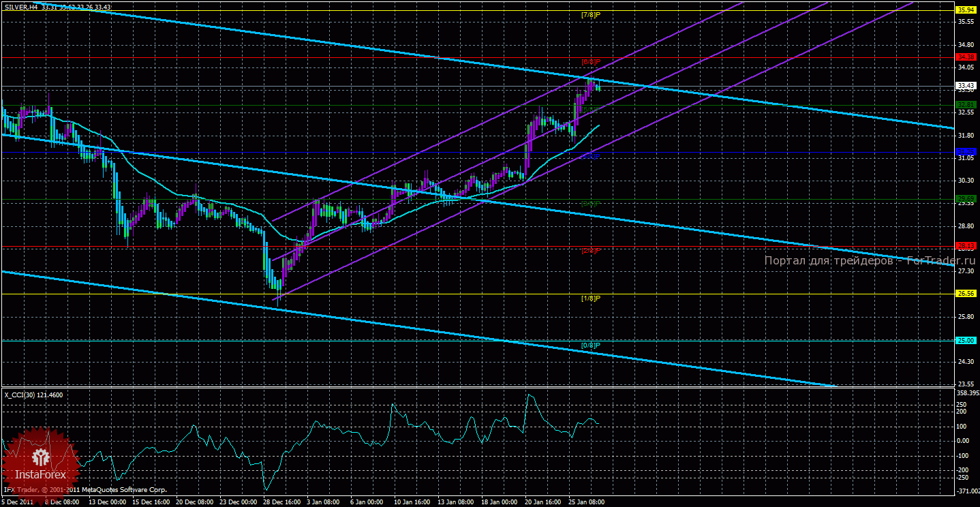The width and height of the screenshot is (980, 507).
Task: Select the [7/8]P Murrey level label
Action: tap(590, 15)
